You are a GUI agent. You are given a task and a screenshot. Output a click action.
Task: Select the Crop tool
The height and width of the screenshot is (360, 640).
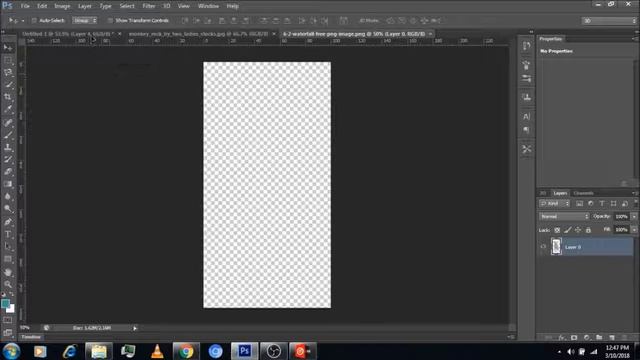8,97
